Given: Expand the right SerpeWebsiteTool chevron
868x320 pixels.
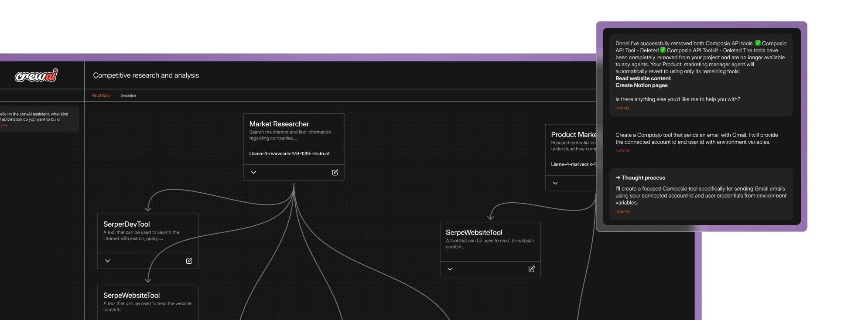Looking at the screenshot, I should point(450,269).
